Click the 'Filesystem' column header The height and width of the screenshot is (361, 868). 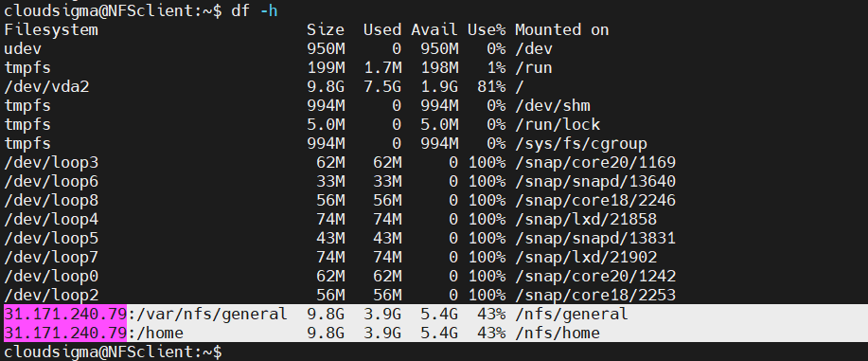(51, 29)
